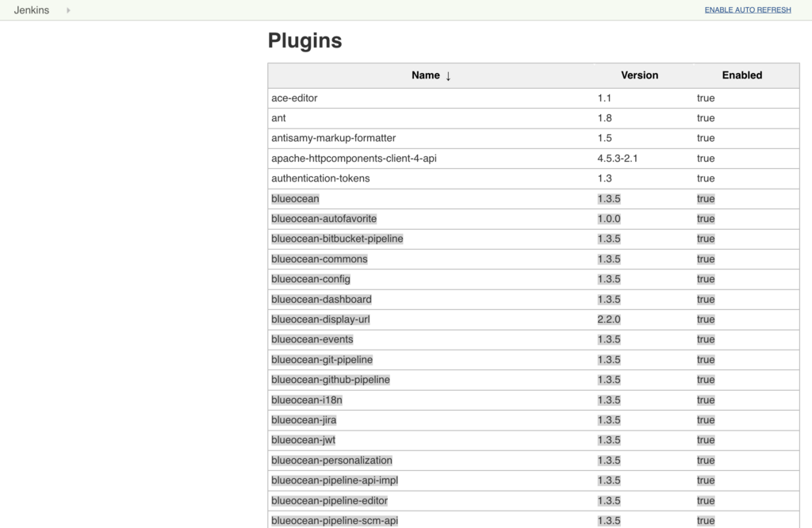Select the ace-editor plugin name
This screenshot has height=528, width=812.
click(294, 98)
